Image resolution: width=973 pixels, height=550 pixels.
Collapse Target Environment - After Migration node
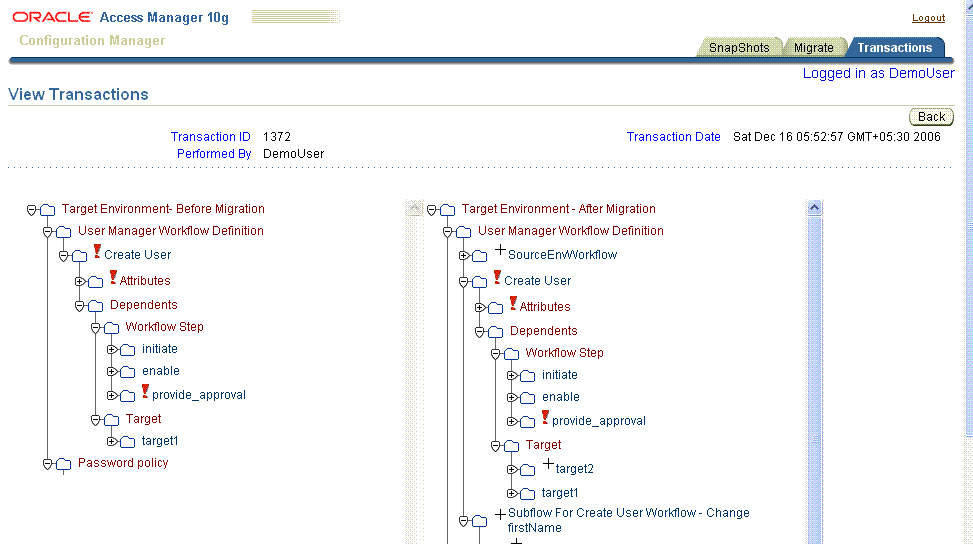432,210
